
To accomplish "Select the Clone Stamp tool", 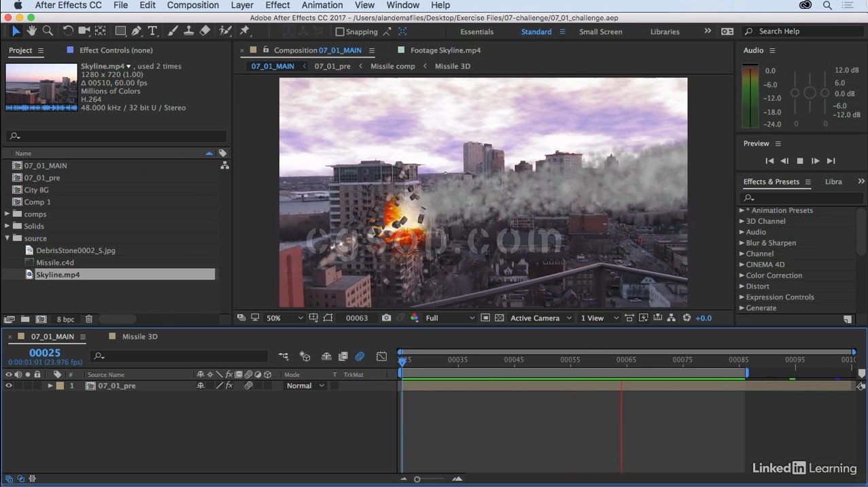I will (188, 31).
